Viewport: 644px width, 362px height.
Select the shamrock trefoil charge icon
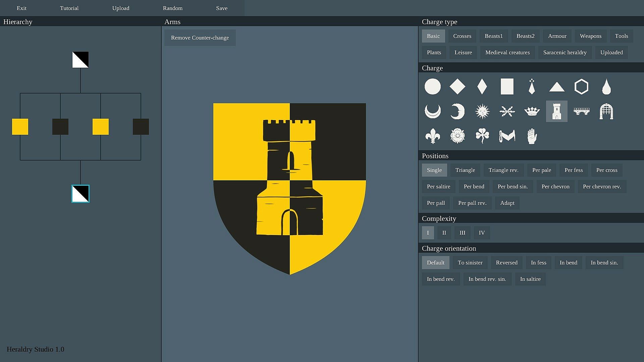pos(482,136)
